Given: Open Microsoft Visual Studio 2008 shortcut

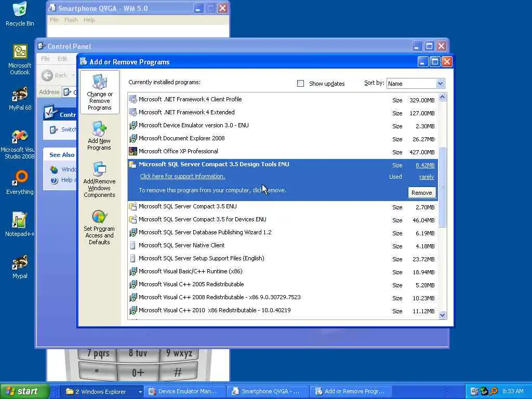Looking at the screenshot, I should [x=19, y=144].
